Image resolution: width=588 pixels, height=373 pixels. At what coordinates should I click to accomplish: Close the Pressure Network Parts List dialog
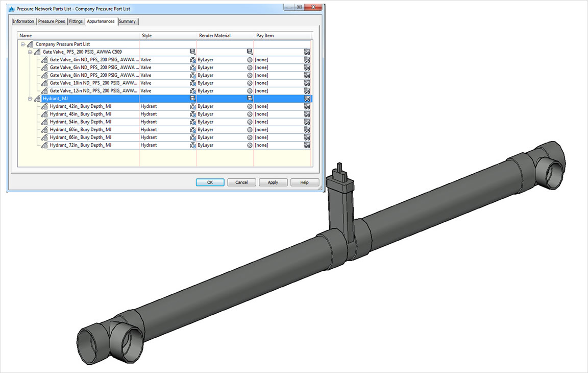tap(313, 7)
